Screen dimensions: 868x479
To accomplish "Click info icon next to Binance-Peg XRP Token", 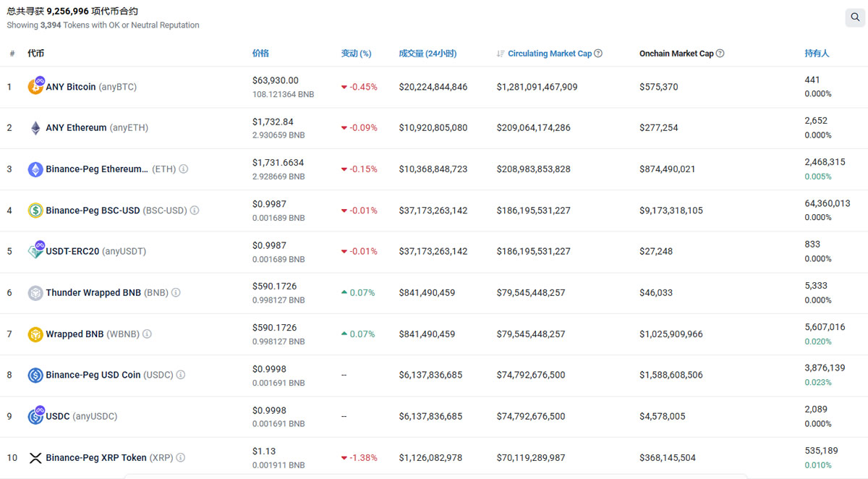I will click(x=181, y=458).
